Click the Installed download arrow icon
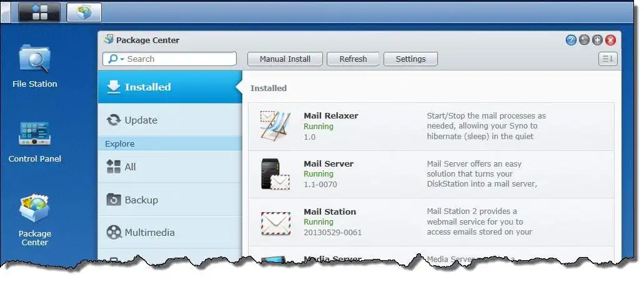 [113, 87]
